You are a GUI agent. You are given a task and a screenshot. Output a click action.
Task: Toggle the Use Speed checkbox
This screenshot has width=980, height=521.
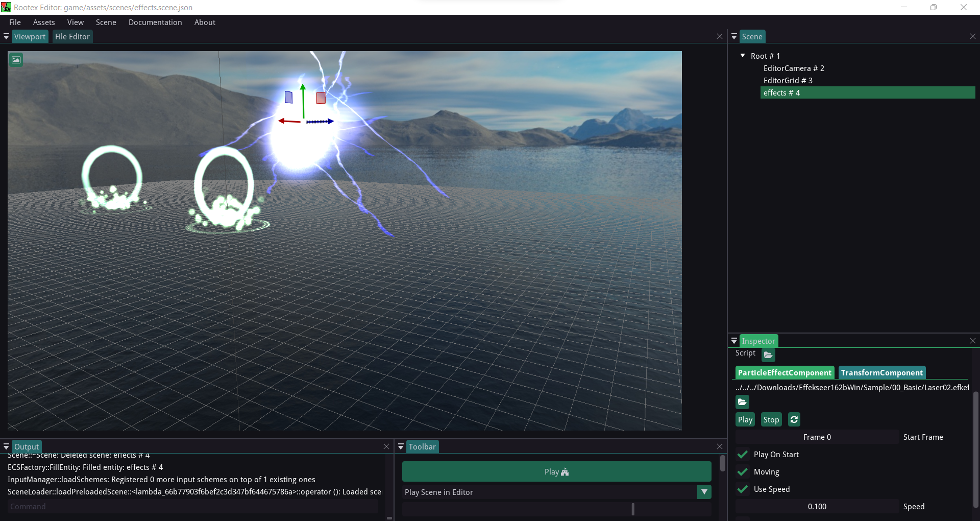point(743,489)
